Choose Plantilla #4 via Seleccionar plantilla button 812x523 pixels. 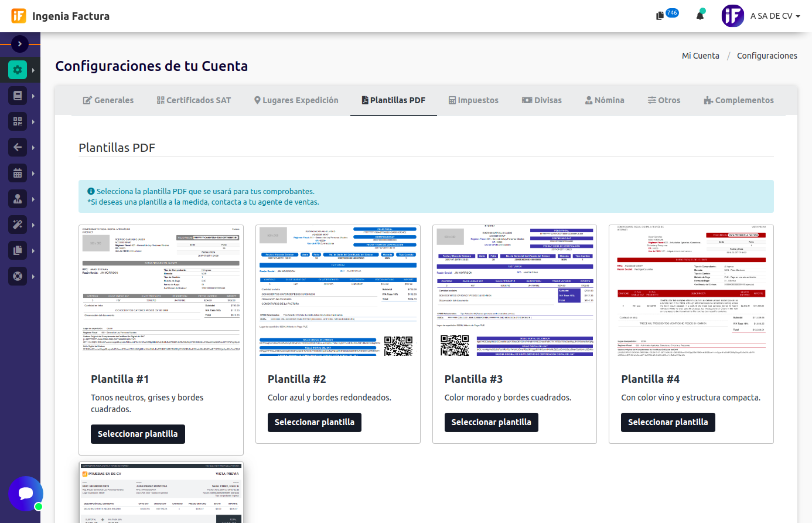point(668,422)
